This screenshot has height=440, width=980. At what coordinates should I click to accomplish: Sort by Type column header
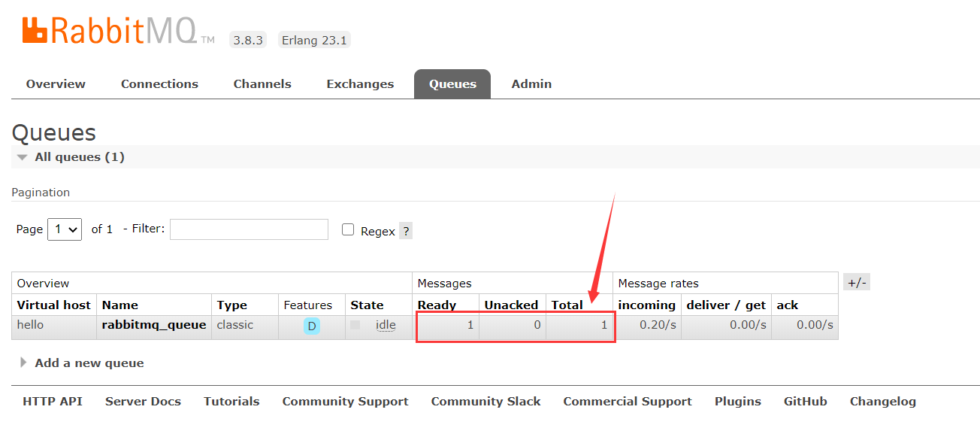click(x=232, y=305)
